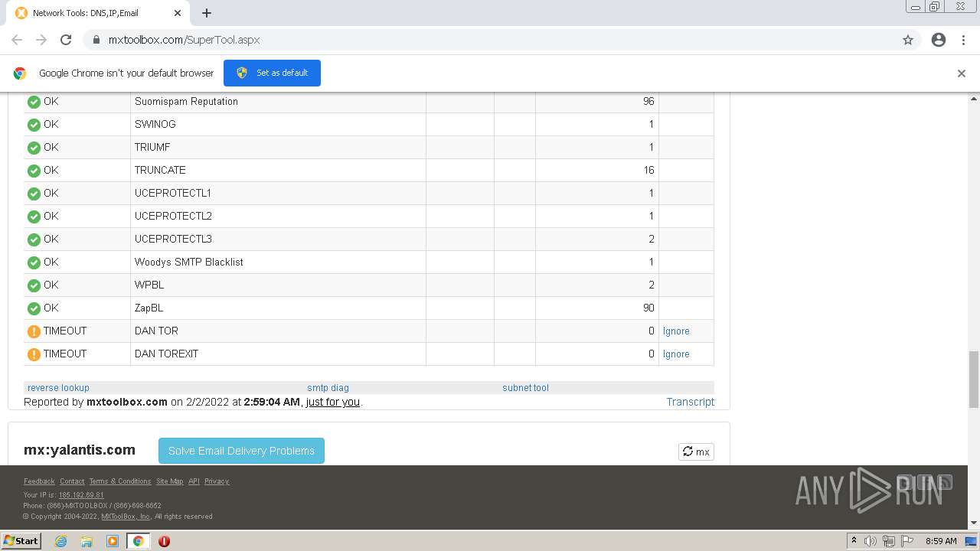Click the Chrome icon in the taskbar

(139, 541)
